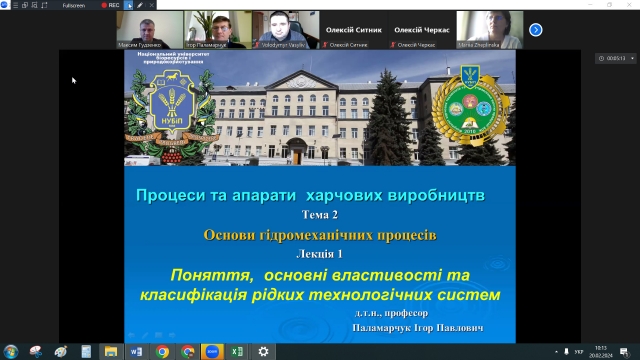The image size is (640, 360).
Task: Show hidden tray icons with up arrow
Action: (x=556, y=351)
